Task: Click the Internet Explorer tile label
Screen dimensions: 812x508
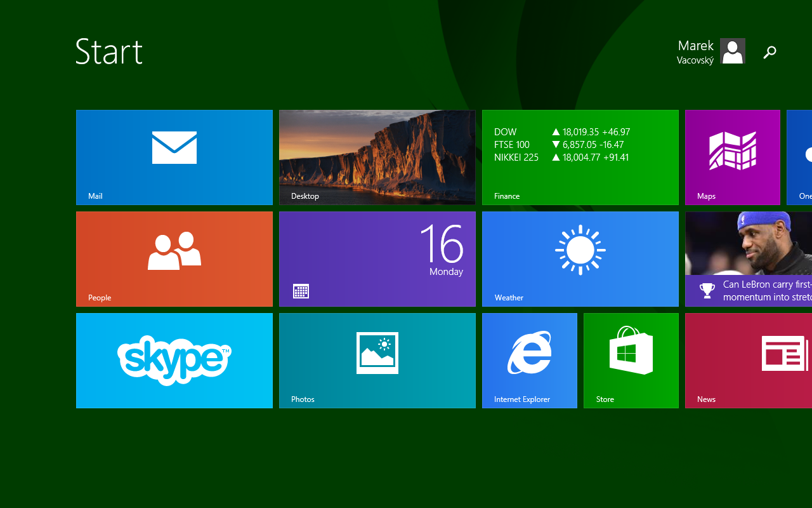Action: (x=522, y=399)
